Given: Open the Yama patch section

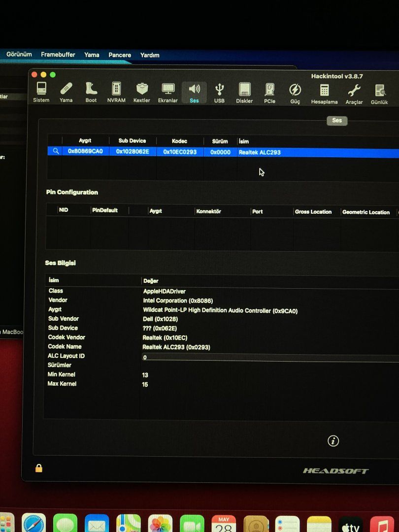Looking at the screenshot, I should [x=66, y=92].
